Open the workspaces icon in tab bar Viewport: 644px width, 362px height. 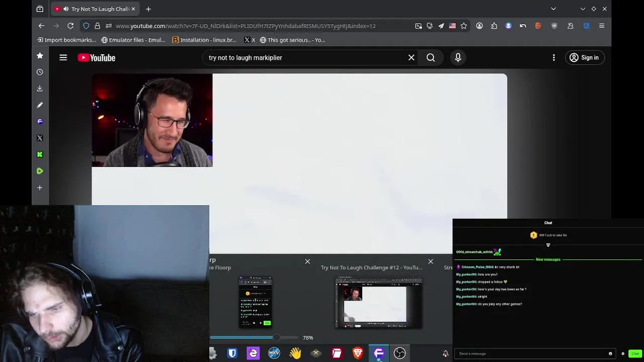point(40,9)
